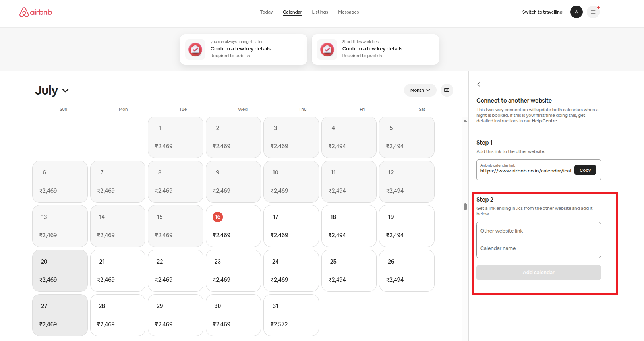
Task: Open the hamburger menu icon
Action: pyautogui.click(x=593, y=12)
